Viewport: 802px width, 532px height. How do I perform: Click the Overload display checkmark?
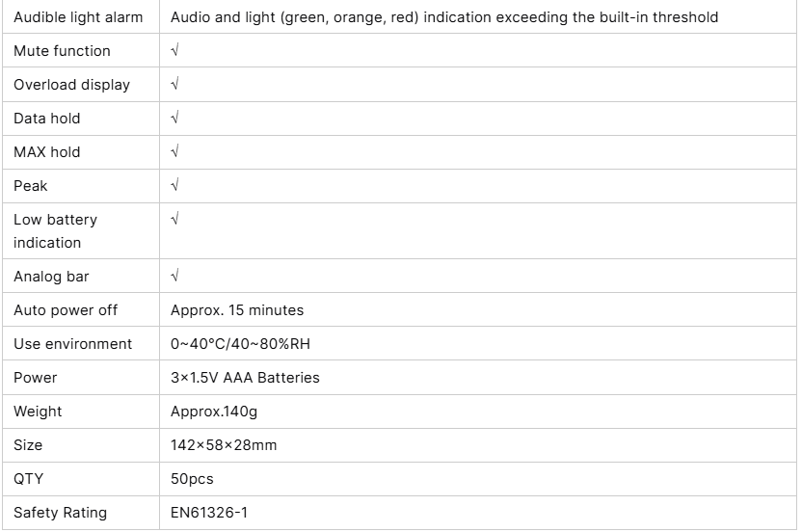[x=174, y=84]
